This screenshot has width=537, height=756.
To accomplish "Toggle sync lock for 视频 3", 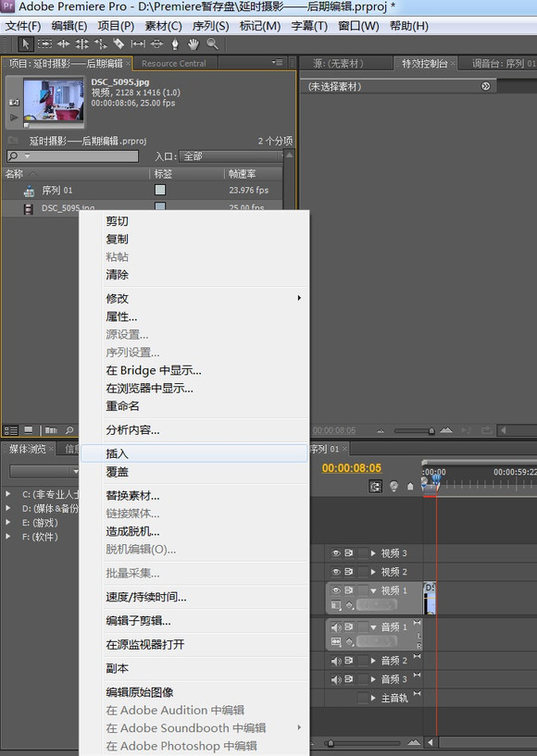I will pyautogui.click(x=348, y=553).
